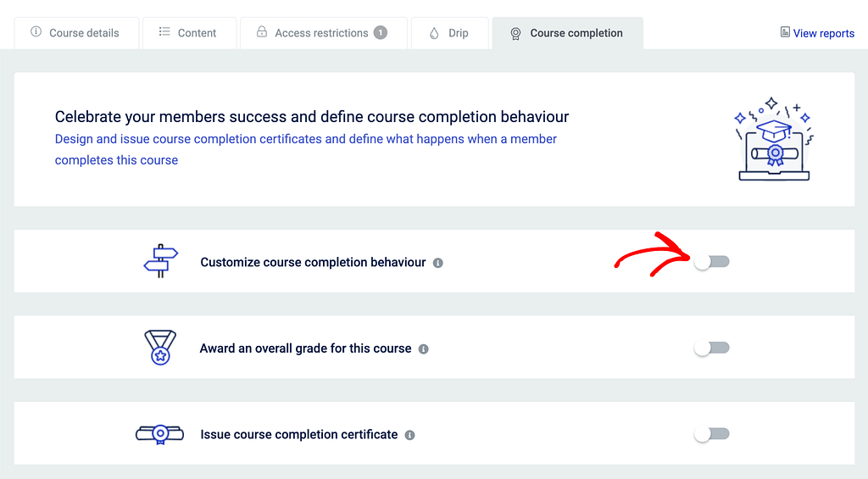Click the lock icon on Access restrictions tab

pos(261,33)
